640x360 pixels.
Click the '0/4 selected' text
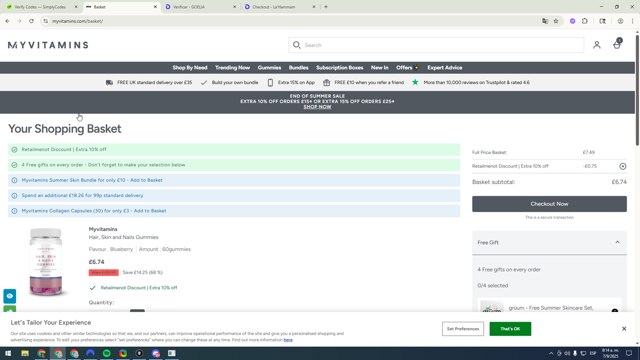pos(493,286)
